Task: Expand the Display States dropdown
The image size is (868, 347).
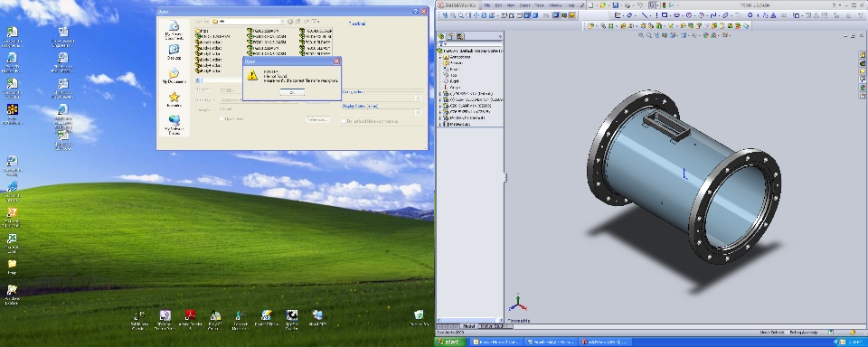Action: (x=419, y=112)
